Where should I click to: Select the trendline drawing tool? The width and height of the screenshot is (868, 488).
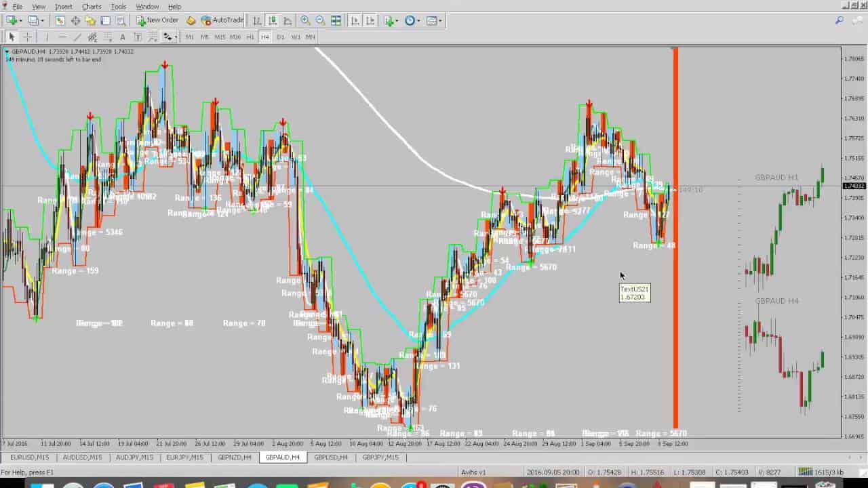coord(77,37)
